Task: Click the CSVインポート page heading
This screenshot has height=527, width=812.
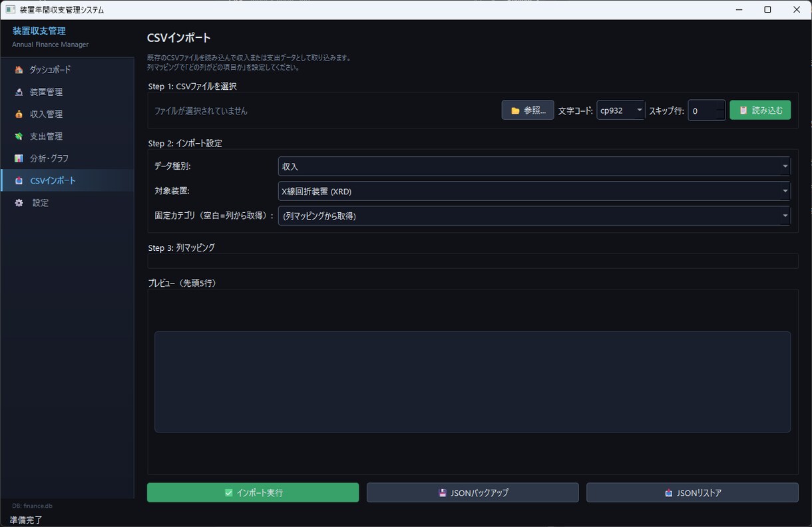Action: [178, 38]
